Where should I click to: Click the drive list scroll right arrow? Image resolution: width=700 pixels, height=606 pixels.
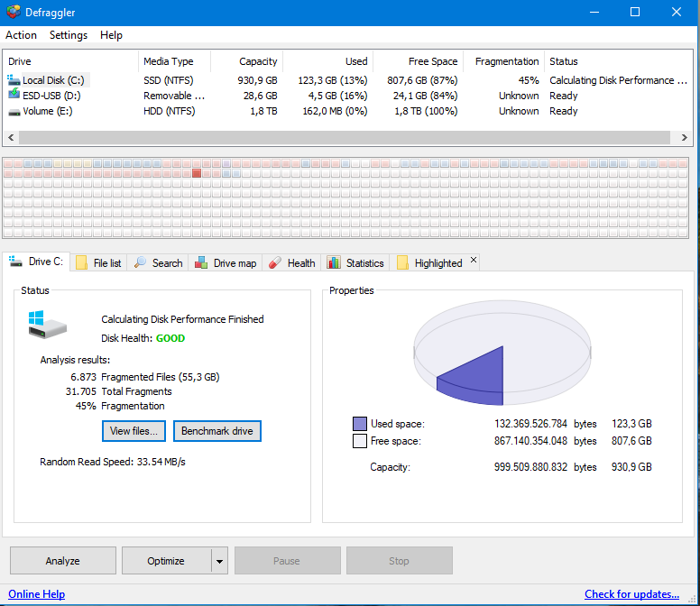(x=684, y=137)
